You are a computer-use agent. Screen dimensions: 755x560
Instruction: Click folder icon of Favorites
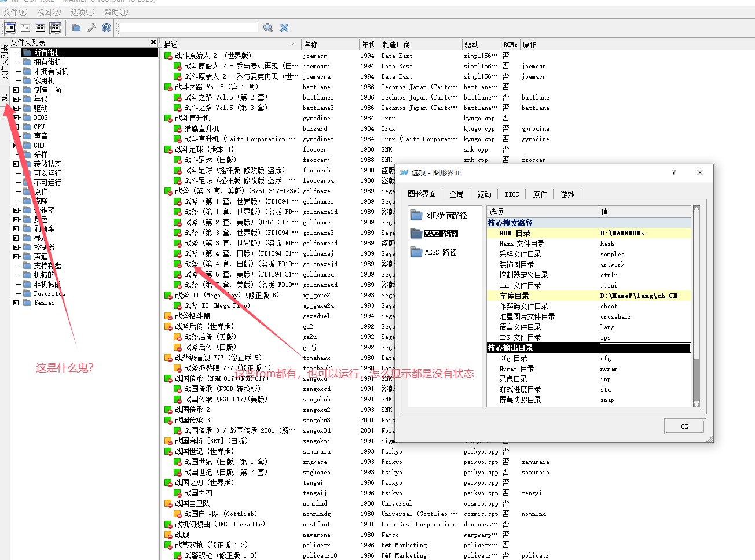tap(27, 293)
